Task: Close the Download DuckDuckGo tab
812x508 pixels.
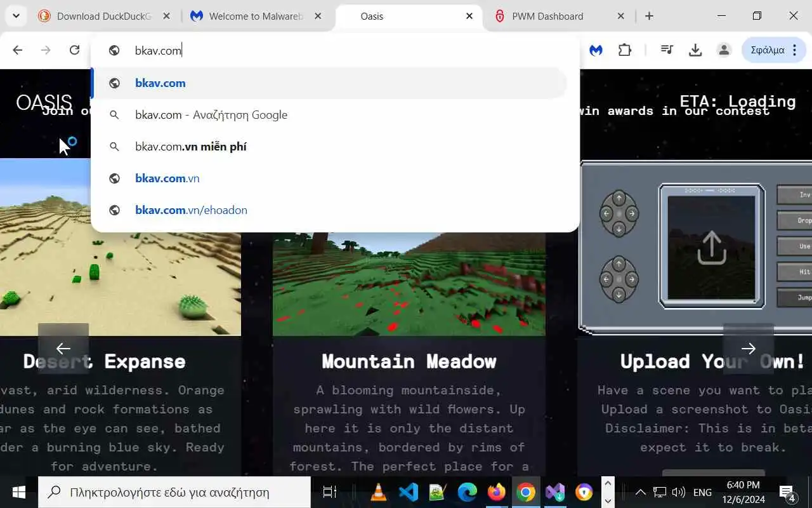Action: tap(166, 16)
